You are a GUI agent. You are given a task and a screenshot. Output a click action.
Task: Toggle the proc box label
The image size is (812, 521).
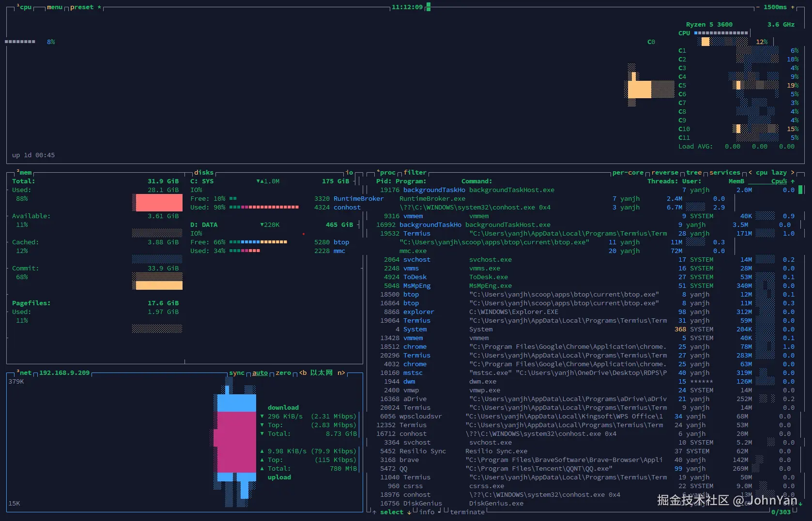[x=386, y=173]
